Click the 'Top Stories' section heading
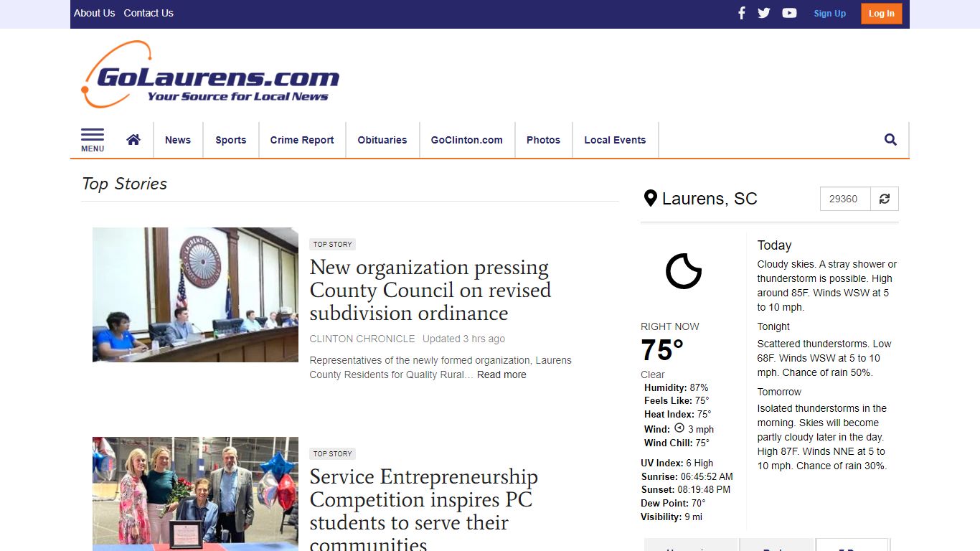 (125, 184)
